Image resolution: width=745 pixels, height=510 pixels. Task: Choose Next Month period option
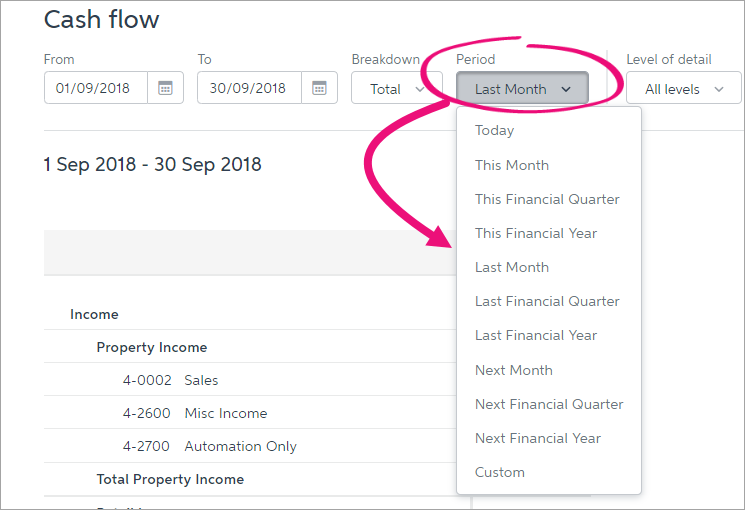[514, 370]
